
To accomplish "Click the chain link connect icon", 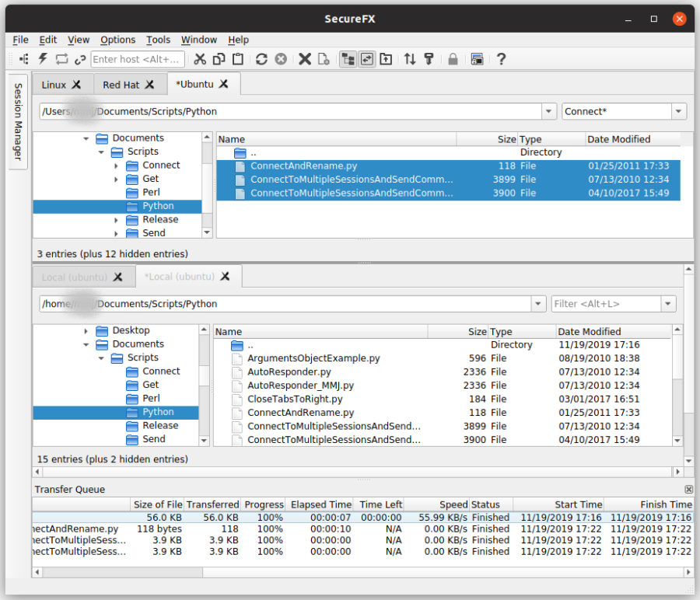I will coord(80,59).
